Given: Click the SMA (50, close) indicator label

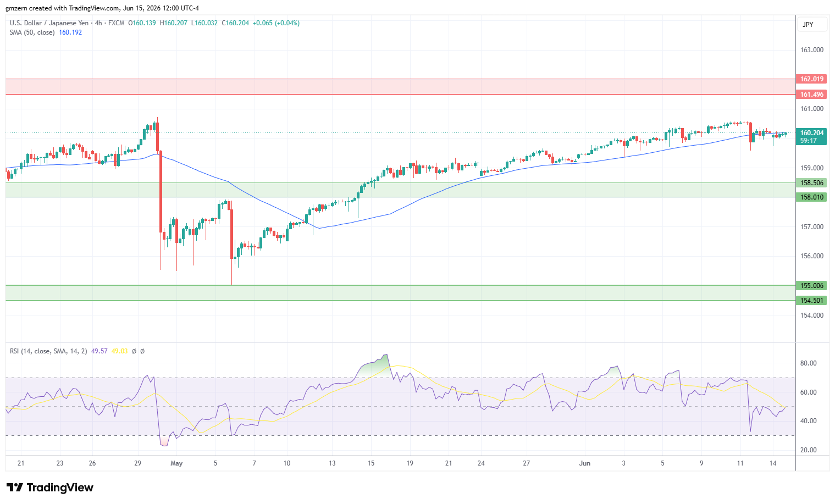Looking at the screenshot, I should coord(32,32).
